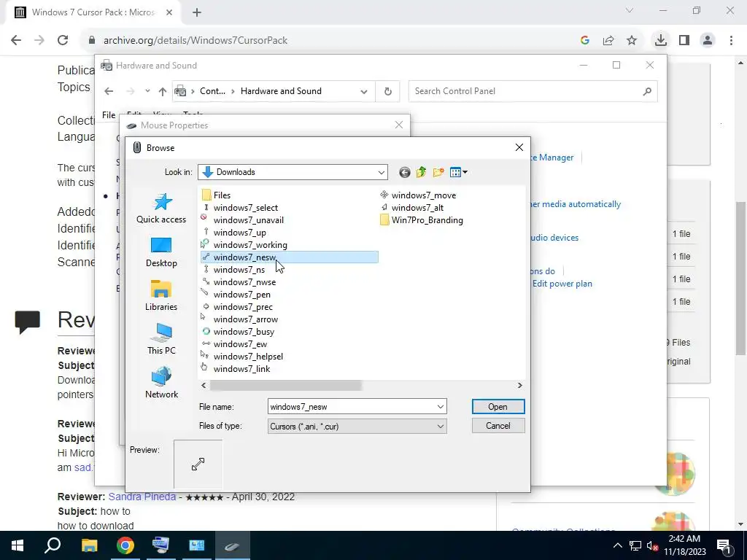
Task: Open Chrome profile avatar
Action: (x=708, y=41)
